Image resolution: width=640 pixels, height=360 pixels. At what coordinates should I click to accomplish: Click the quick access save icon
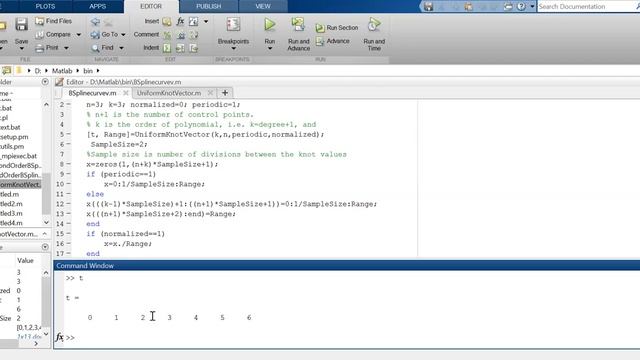pos(428,7)
